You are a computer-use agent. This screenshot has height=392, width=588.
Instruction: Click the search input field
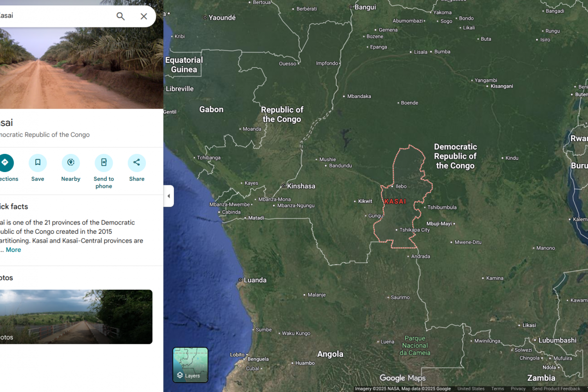coord(54,16)
